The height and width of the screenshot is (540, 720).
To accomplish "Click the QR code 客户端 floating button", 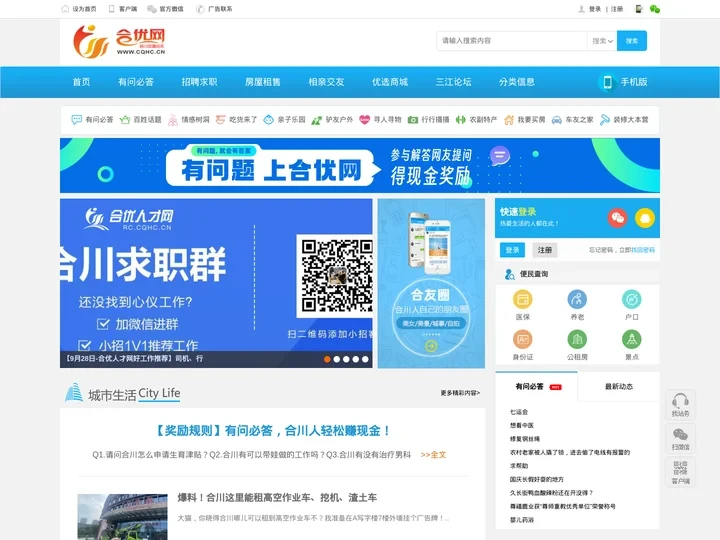I will 680,472.
